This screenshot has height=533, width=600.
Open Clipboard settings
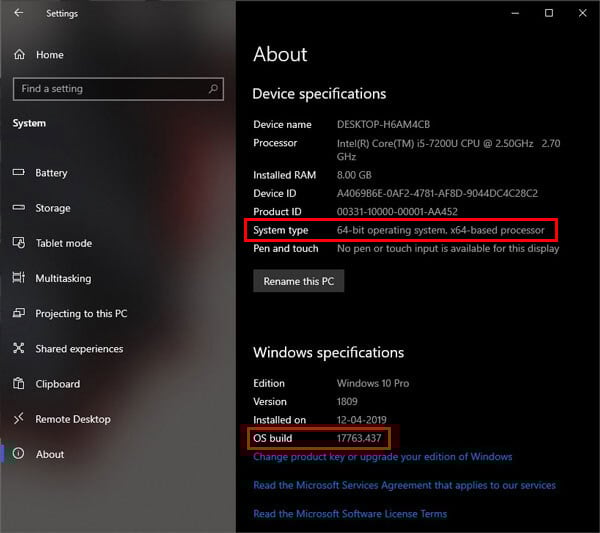58,384
